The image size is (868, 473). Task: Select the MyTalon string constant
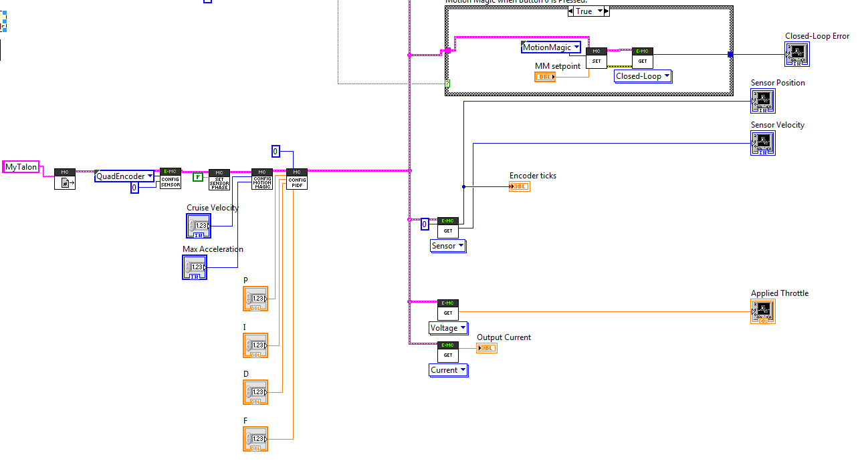[x=21, y=166]
